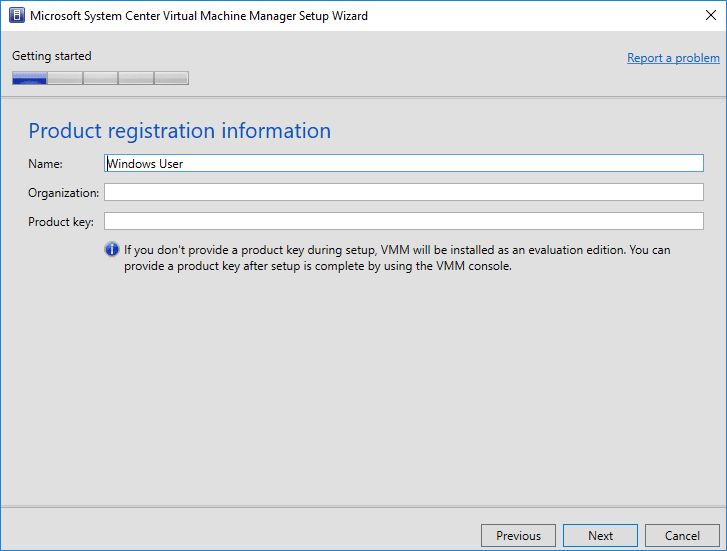Click the second progress step segment

65,78
